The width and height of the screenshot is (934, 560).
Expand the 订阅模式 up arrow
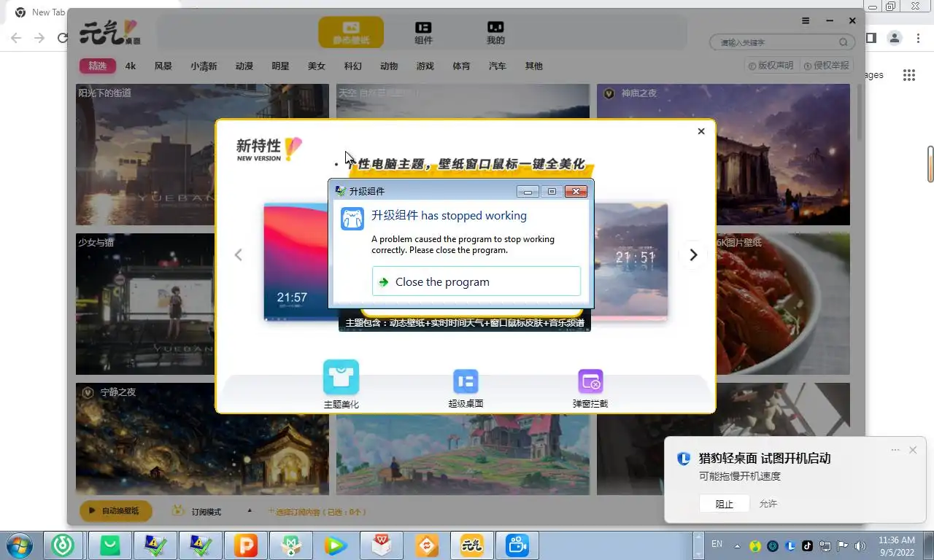(250, 510)
